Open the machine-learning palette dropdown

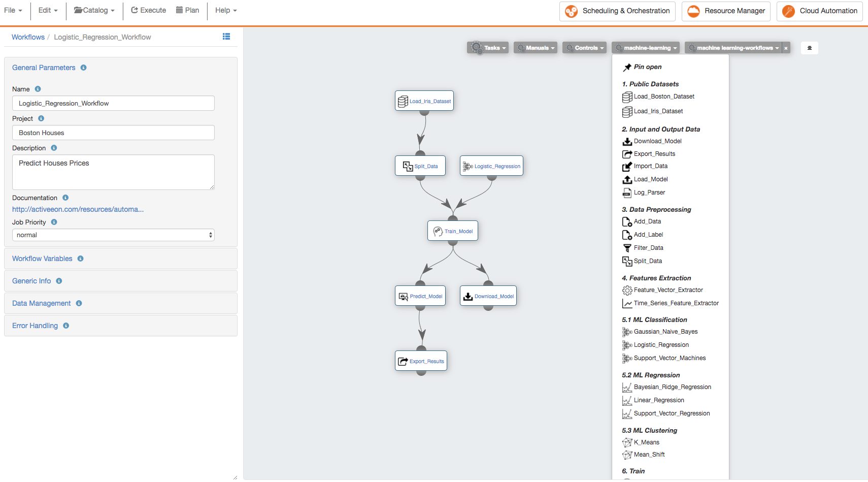point(646,48)
